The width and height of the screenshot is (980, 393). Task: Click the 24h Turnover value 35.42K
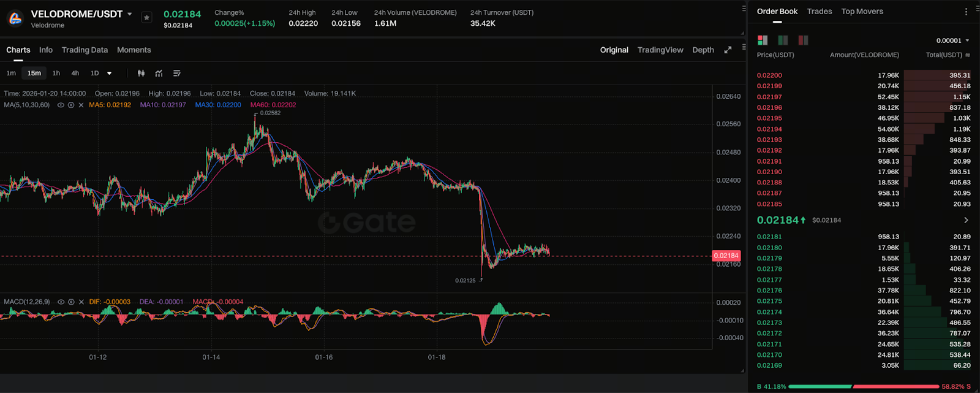click(x=483, y=23)
